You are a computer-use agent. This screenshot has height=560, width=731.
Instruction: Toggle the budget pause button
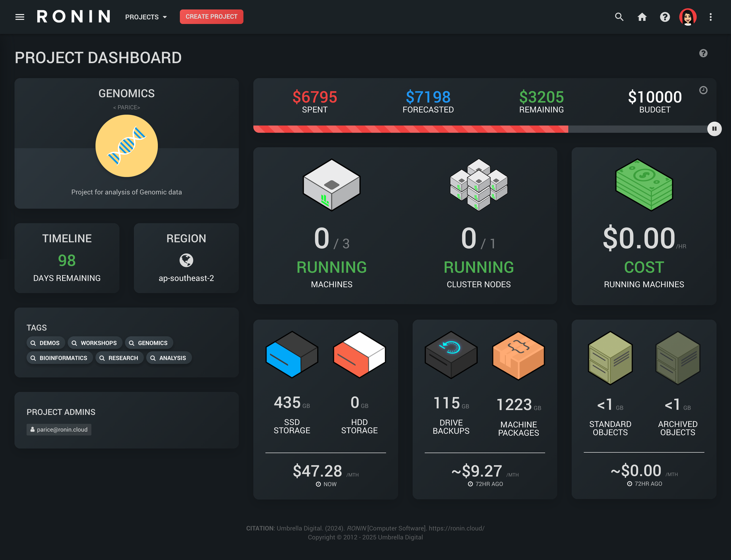click(x=714, y=129)
